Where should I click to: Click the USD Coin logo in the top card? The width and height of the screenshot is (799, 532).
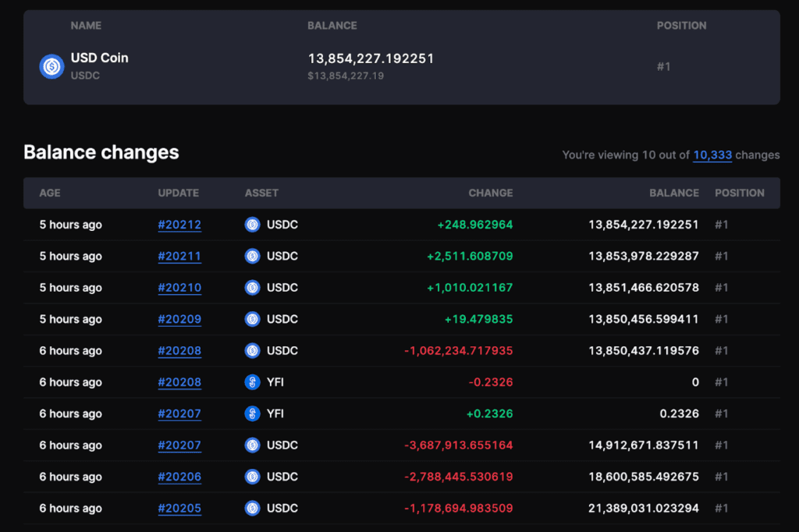click(51, 66)
